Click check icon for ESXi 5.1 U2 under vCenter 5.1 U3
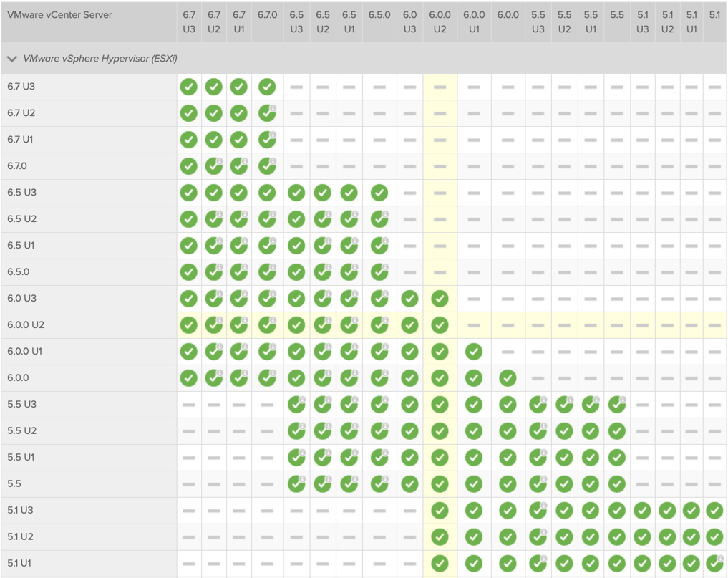The image size is (728, 578). point(643,537)
